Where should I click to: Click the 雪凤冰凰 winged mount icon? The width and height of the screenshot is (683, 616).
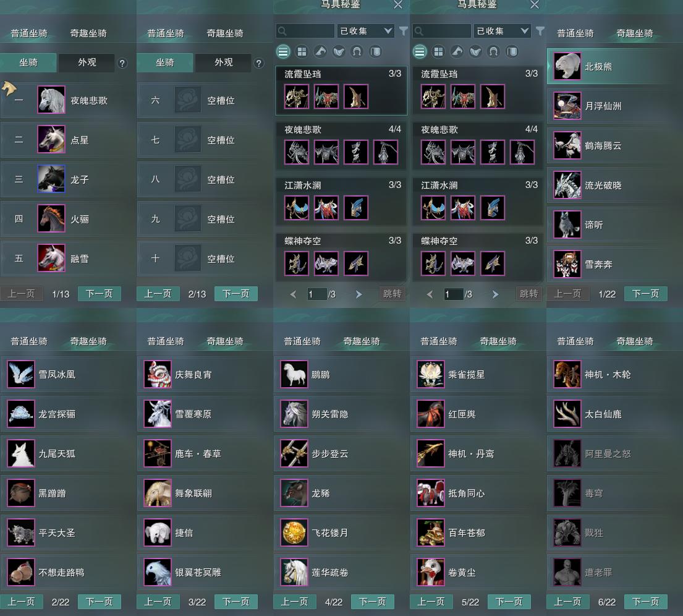click(21, 374)
